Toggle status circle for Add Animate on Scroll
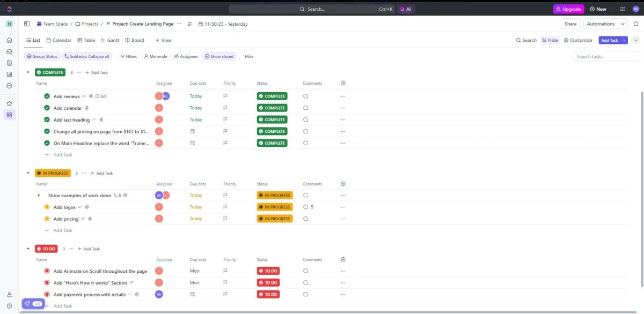 tap(47, 271)
